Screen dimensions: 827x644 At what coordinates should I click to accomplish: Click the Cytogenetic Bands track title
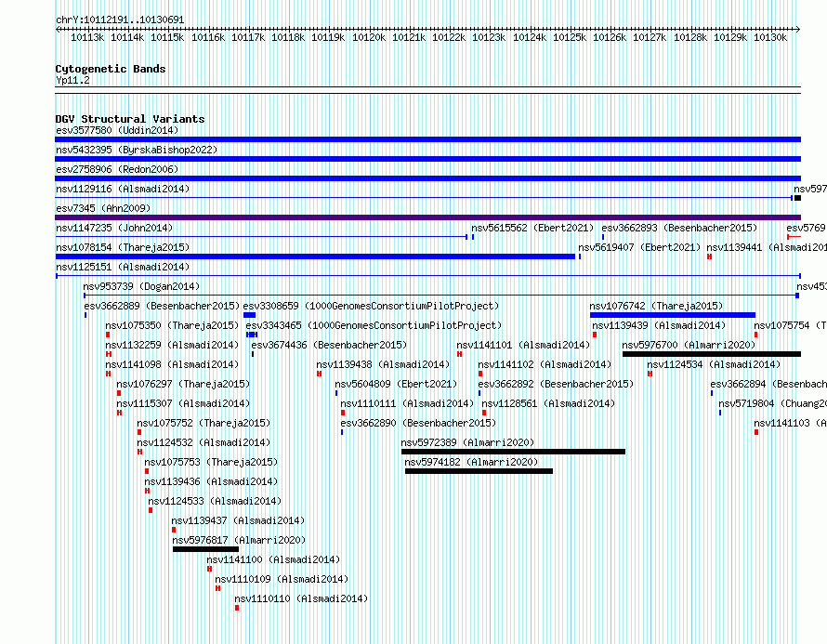[111, 69]
